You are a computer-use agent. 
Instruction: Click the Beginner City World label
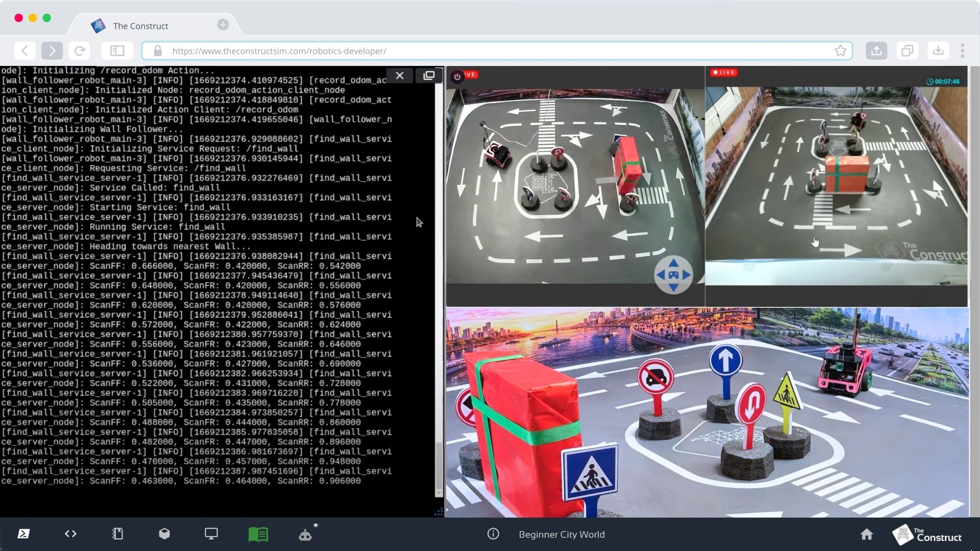tap(561, 534)
